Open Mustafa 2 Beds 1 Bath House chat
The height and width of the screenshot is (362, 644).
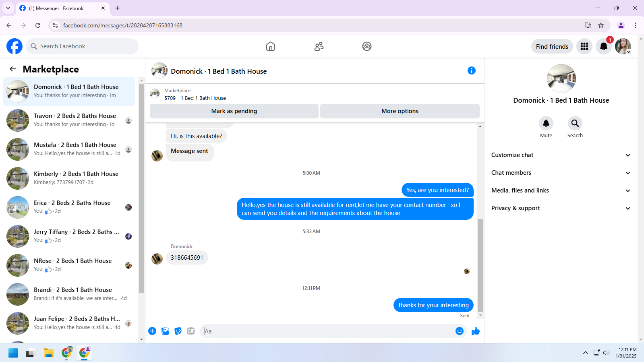pyautogui.click(x=69, y=149)
